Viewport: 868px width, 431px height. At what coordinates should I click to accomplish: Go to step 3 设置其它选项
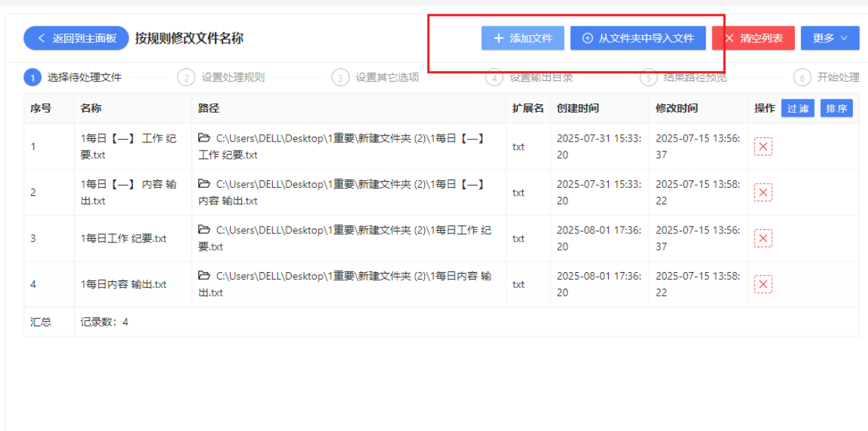pos(375,77)
